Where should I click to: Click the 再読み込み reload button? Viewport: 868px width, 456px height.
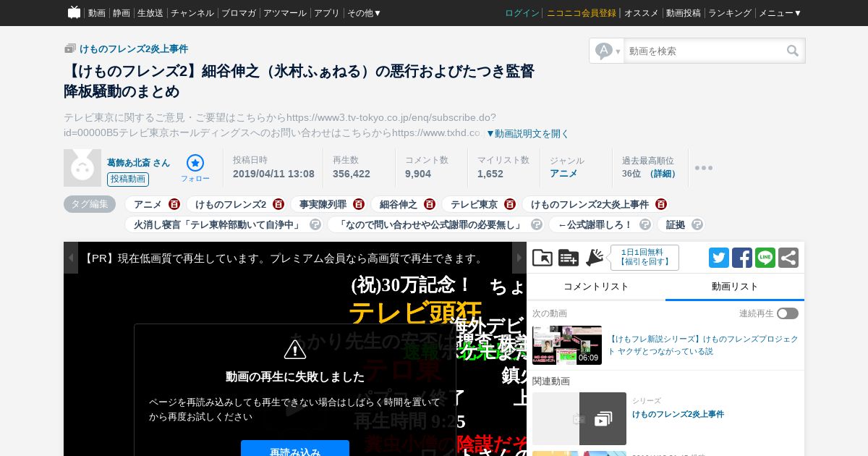pyautogui.click(x=295, y=450)
